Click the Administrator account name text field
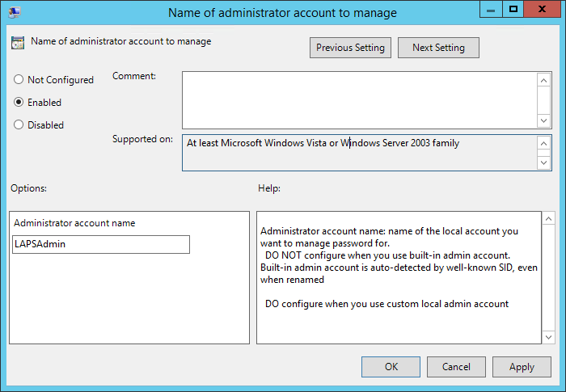The width and height of the screenshot is (566, 392). click(101, 244)
